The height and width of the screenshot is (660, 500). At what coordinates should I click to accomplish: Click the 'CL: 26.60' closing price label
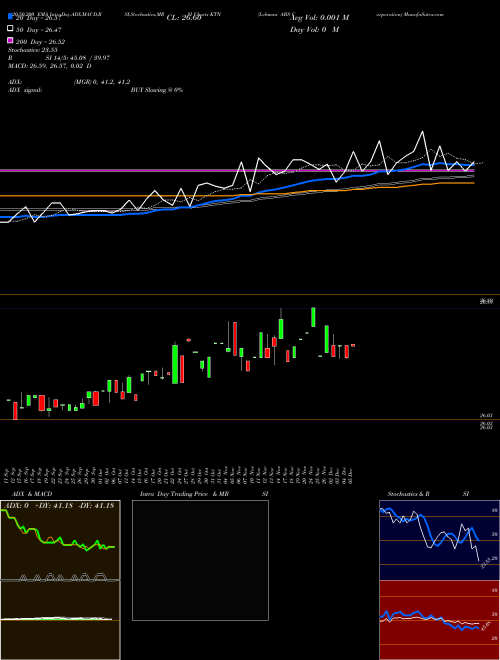point(184,18)
